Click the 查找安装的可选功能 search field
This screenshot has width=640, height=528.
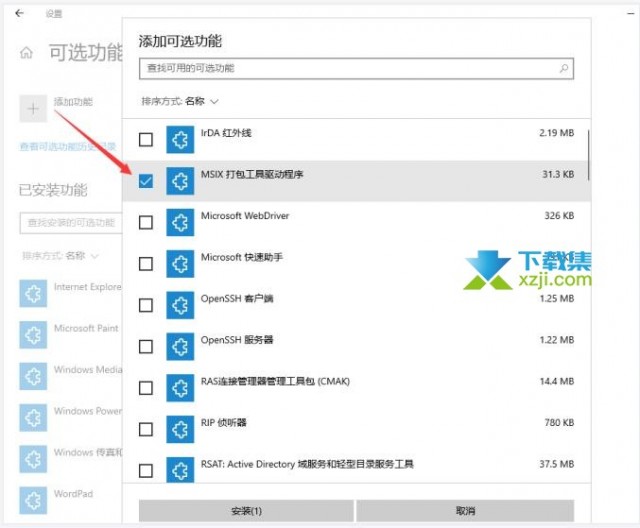tap(71, 223)
